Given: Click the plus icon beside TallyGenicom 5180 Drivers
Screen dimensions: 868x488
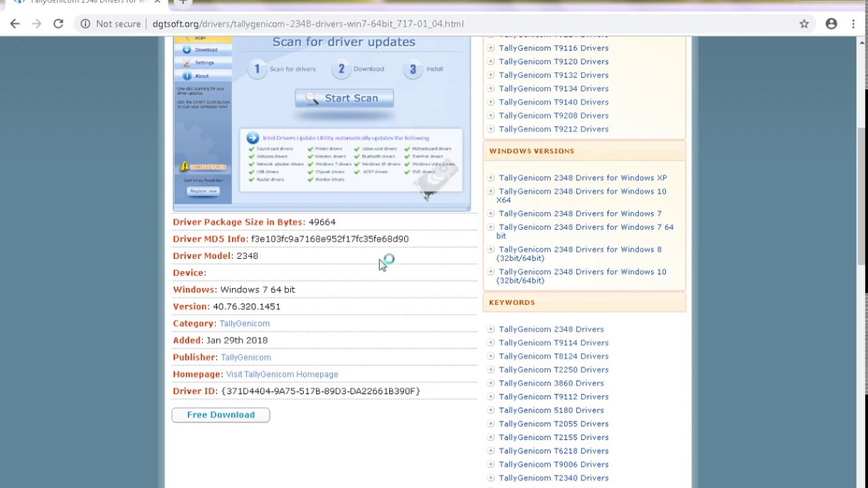Looking at the screenshot, I should click(x=491, y=411).
